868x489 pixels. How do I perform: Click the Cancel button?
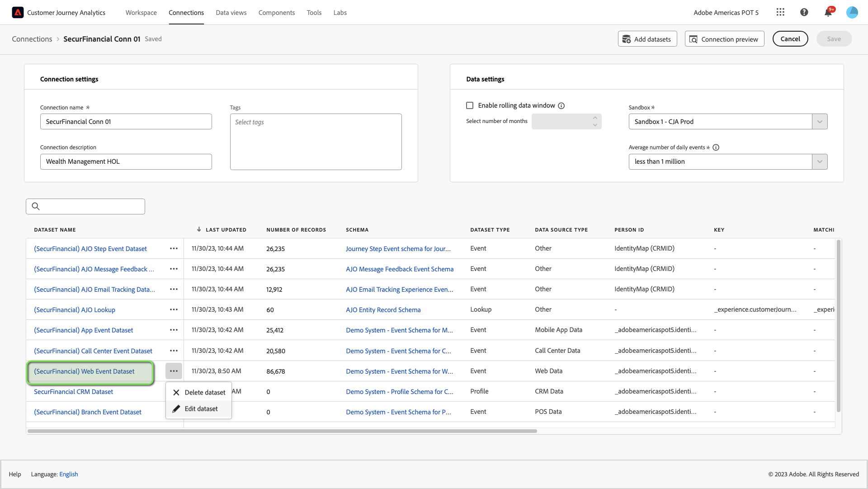click(790, 39)
